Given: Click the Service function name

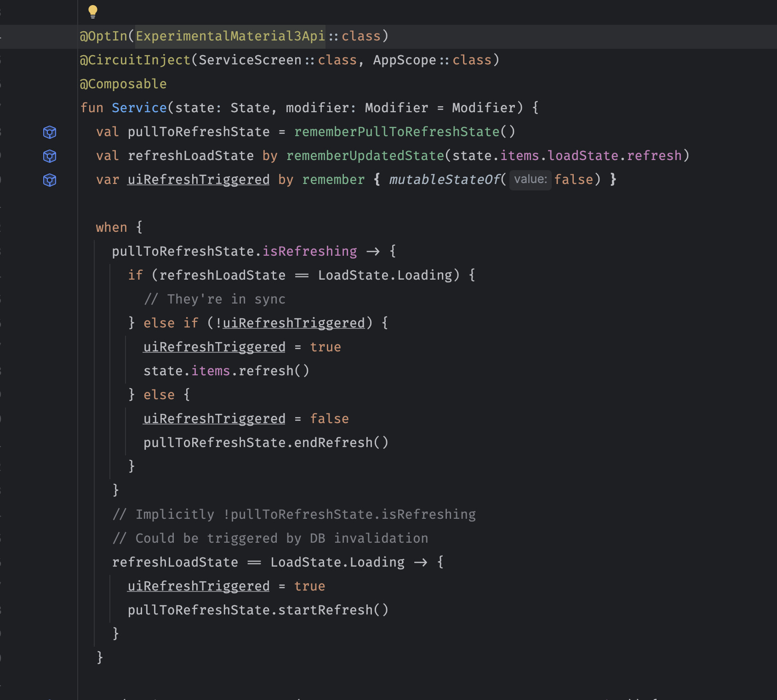Looking at the screenshot, I should pyautogui.click(x=139, y=108).
